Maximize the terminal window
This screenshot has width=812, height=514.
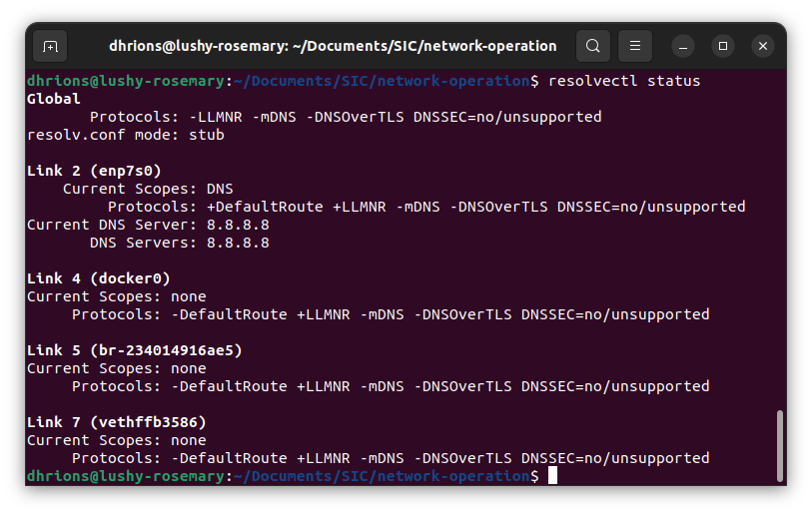(723, 46)
